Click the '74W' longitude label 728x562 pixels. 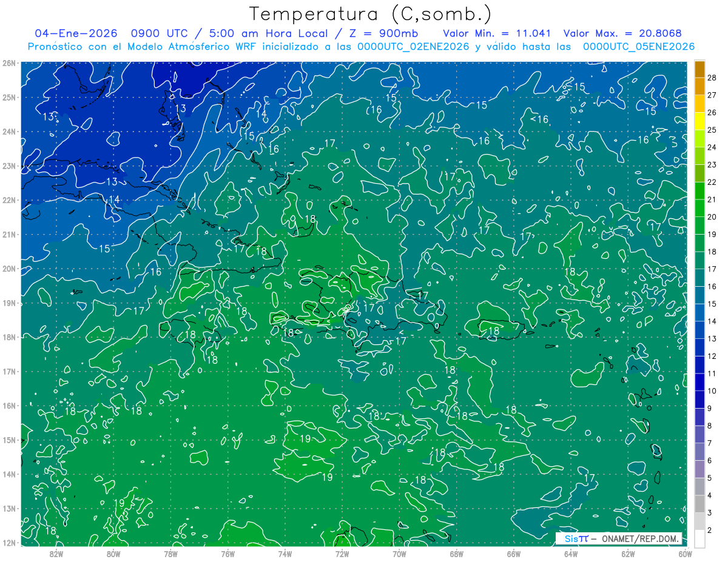[x=285, y=554]
